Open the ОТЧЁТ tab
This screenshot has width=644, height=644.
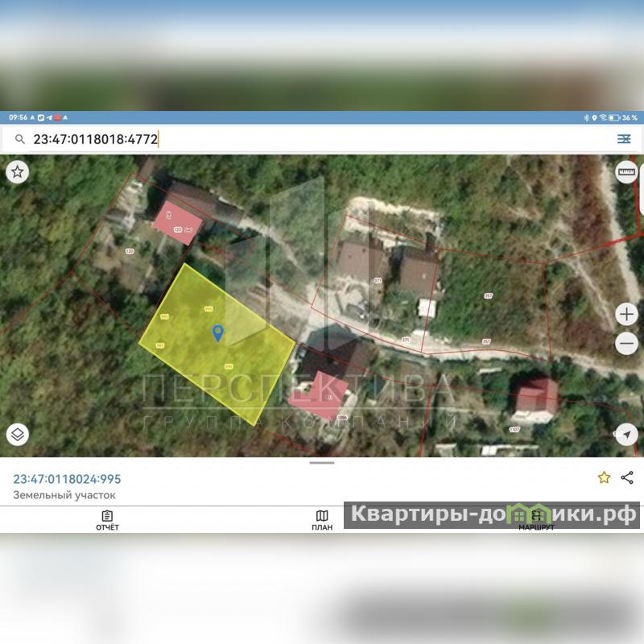coord(107,520)
